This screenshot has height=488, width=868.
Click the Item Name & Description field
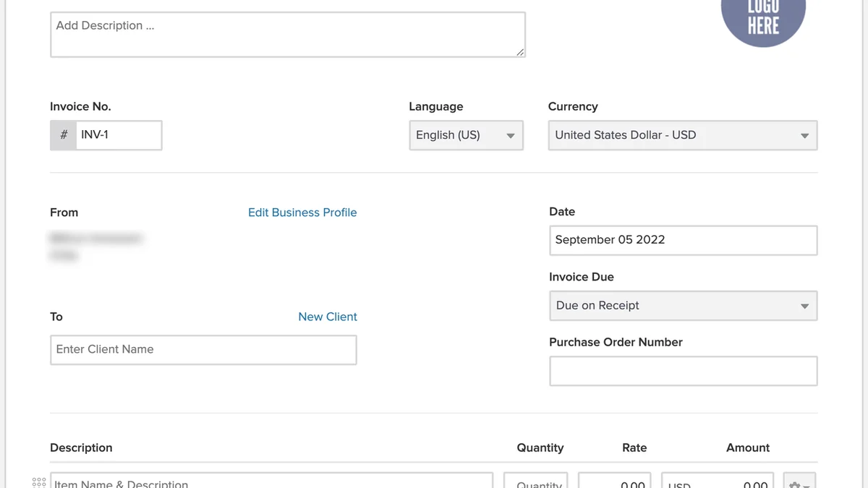pos(271,481)
